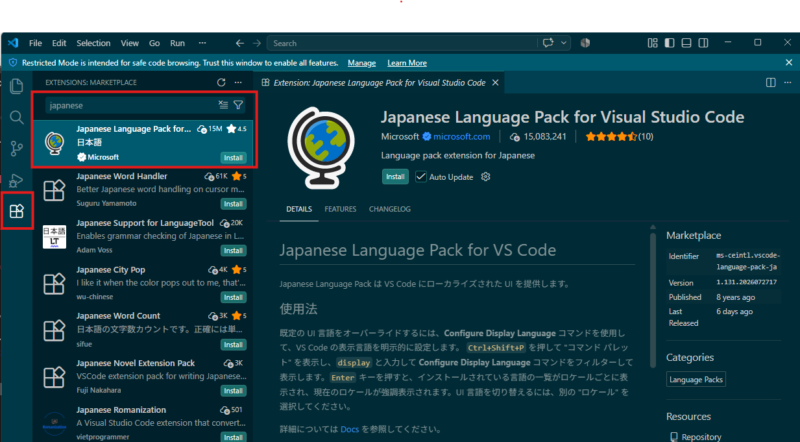Viewport: 800px width, 442px height.
Task: Open the Edit menu
Action: [59, 43]
